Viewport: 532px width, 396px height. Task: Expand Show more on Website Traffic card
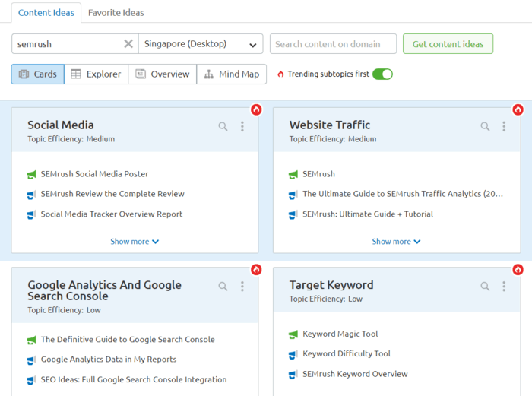396,241
